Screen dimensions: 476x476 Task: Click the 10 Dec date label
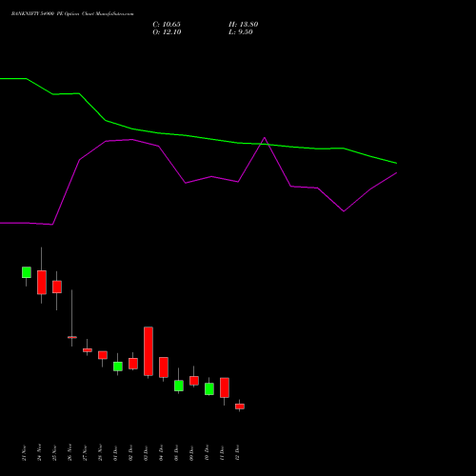208,453
